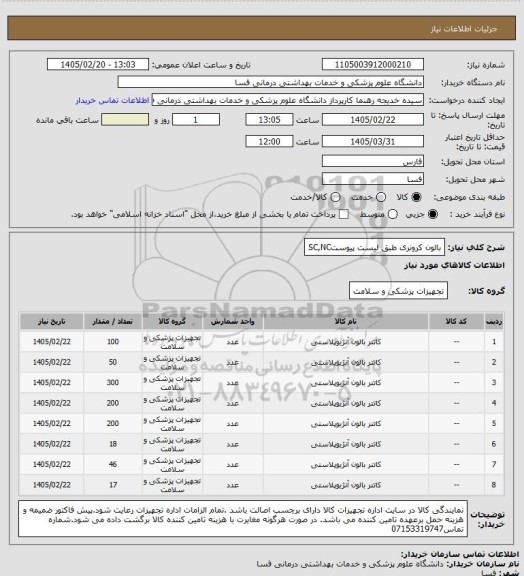Select the خدمت radio button
This screenshot has width=524, height=576.
(x=381, y=197)
